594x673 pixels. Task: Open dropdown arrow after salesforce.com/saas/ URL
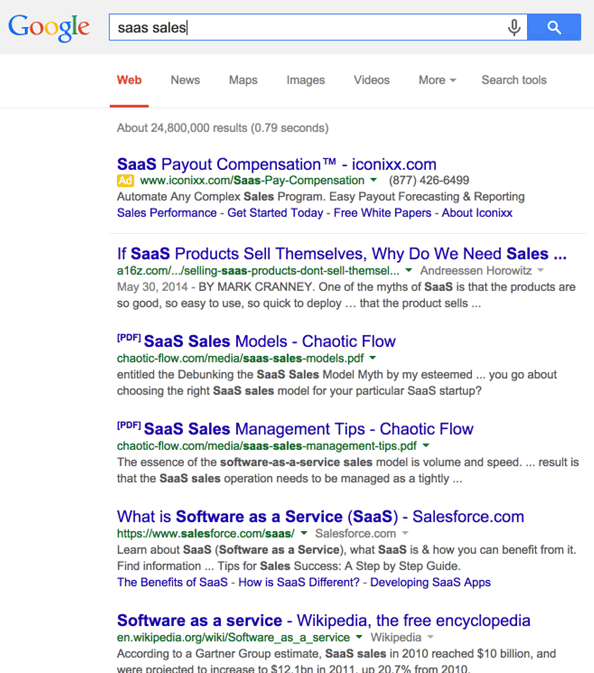304,534
